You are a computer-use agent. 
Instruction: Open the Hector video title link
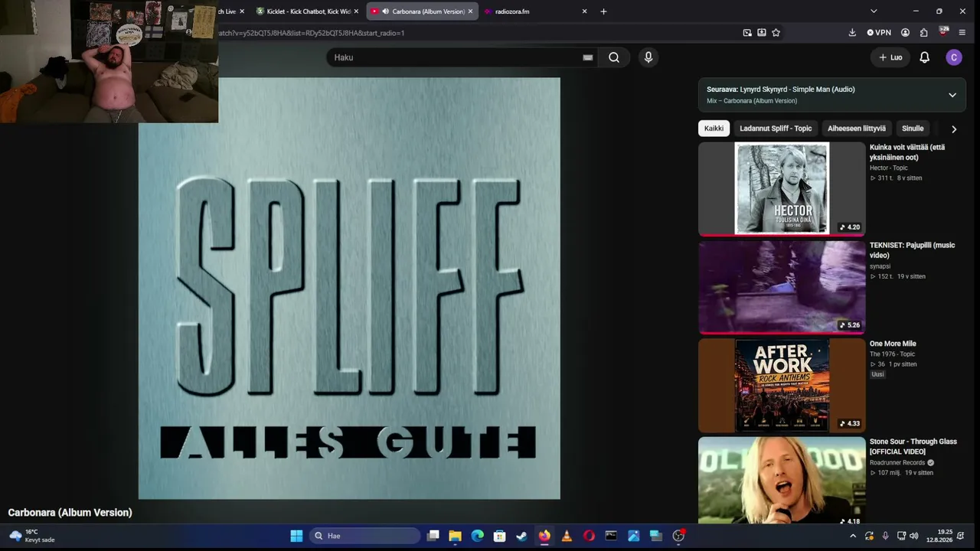click(907, 152)
